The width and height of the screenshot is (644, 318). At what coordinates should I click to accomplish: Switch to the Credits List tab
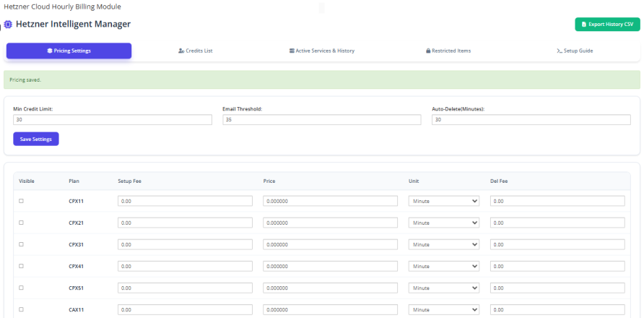(x=196, y=51)
